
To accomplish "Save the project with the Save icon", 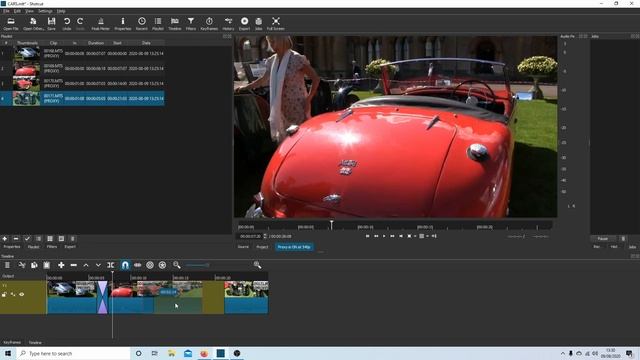I will (x=51, y=24).
